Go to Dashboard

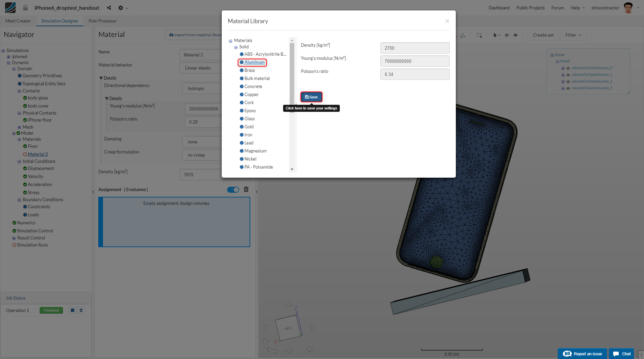pyautogui.click(x=499, y=8)
